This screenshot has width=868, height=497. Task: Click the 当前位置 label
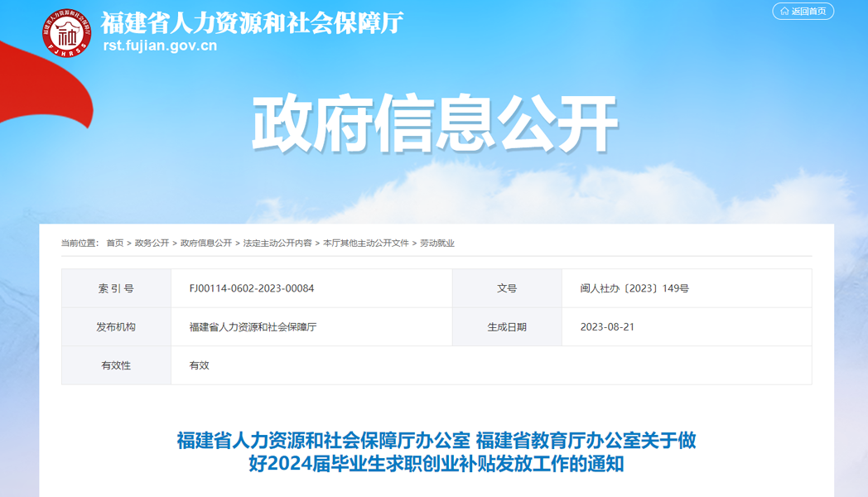pos(80,243)
